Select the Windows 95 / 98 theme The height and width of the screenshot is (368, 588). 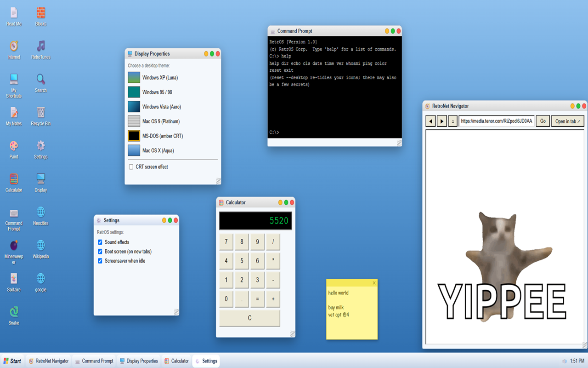point(173,92)
